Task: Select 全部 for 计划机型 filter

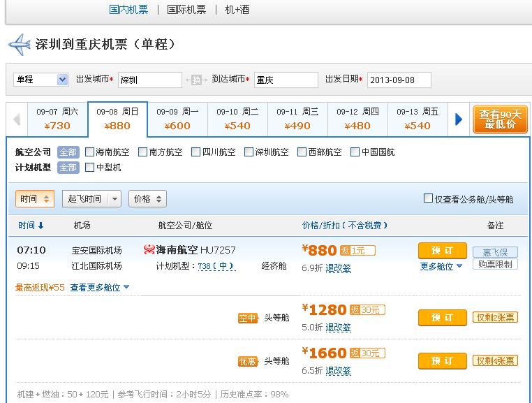Action: 68,168
